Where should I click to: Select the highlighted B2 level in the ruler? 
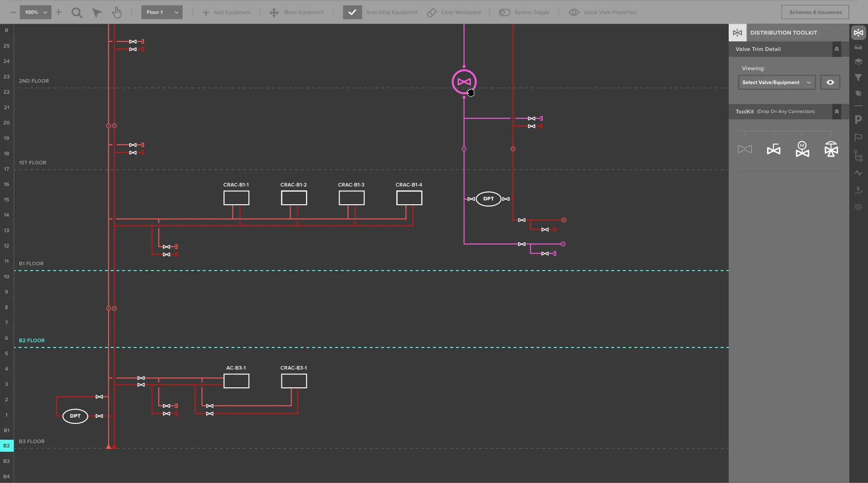pos(7,446)
